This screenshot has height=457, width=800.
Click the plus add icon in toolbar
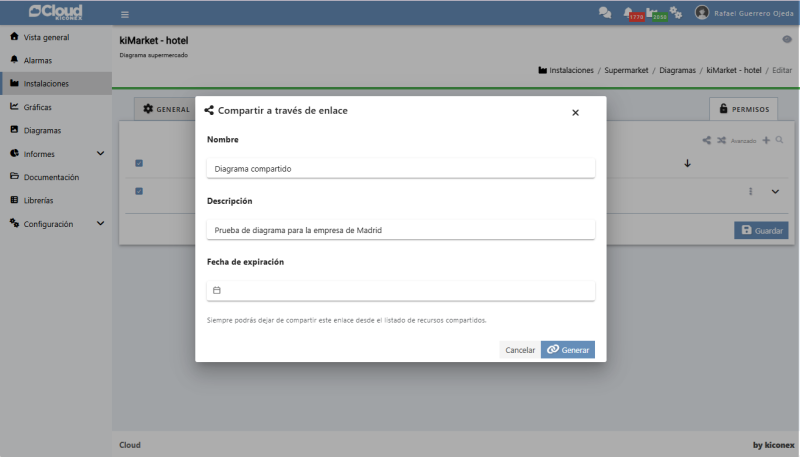(x=766, y=140)
